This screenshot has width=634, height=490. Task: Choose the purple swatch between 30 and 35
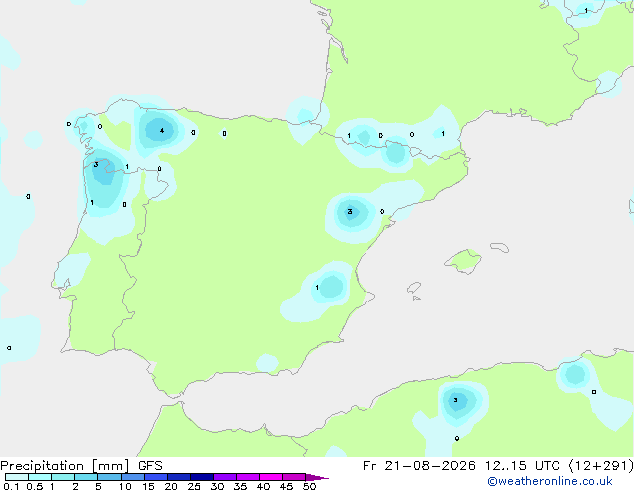pyautogui.click(x=224, y=477)
